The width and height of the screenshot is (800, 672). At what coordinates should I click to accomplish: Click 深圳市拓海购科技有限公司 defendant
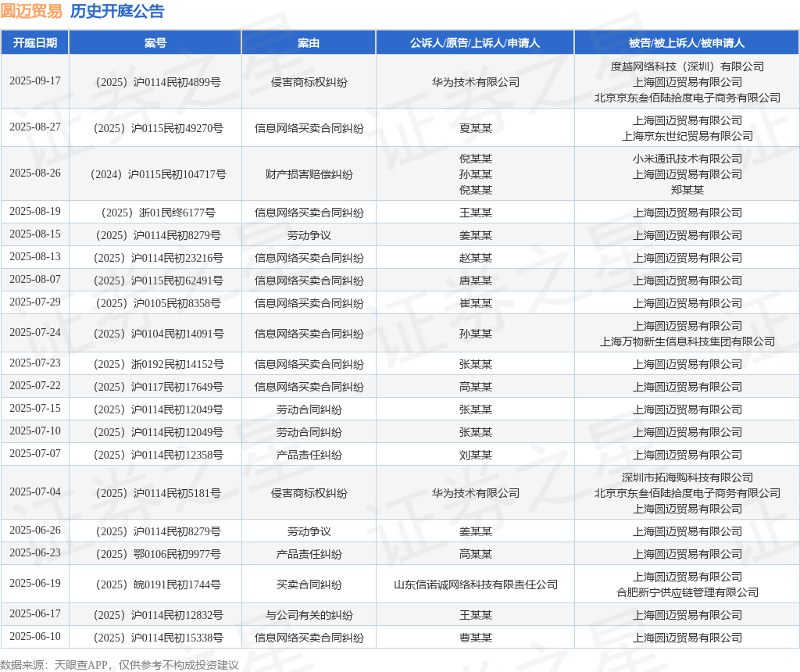tap(687, 477)
